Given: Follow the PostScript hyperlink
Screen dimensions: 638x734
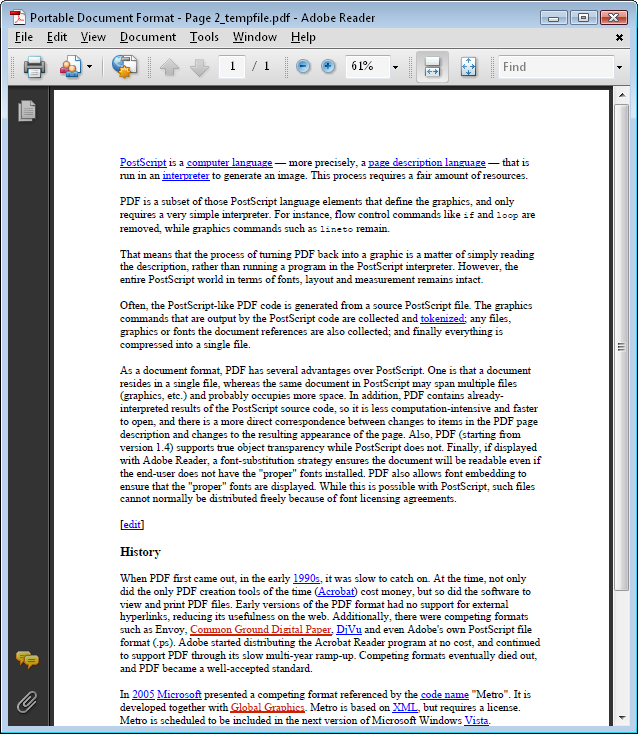Looking at the screenshot, I should click(143, 162).
